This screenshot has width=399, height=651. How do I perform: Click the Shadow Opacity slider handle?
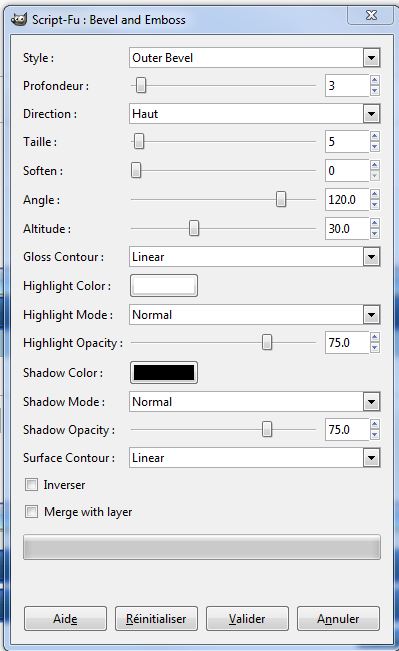(267, 430)
